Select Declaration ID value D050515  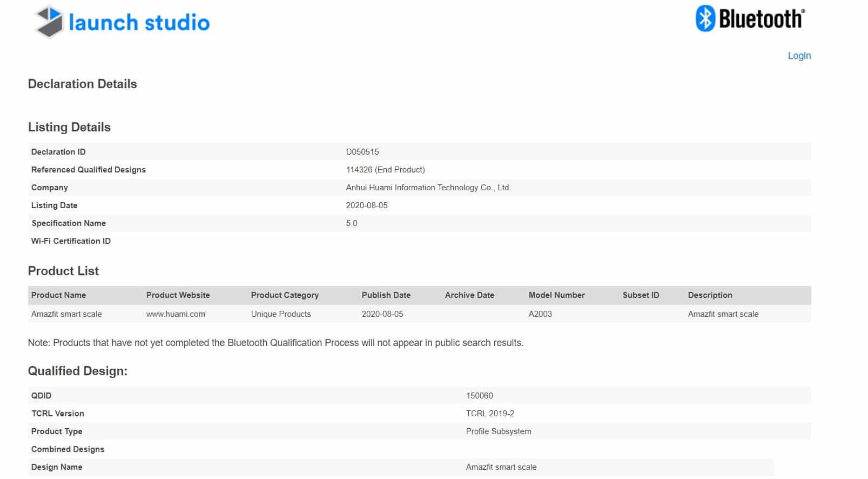point(362,152)
